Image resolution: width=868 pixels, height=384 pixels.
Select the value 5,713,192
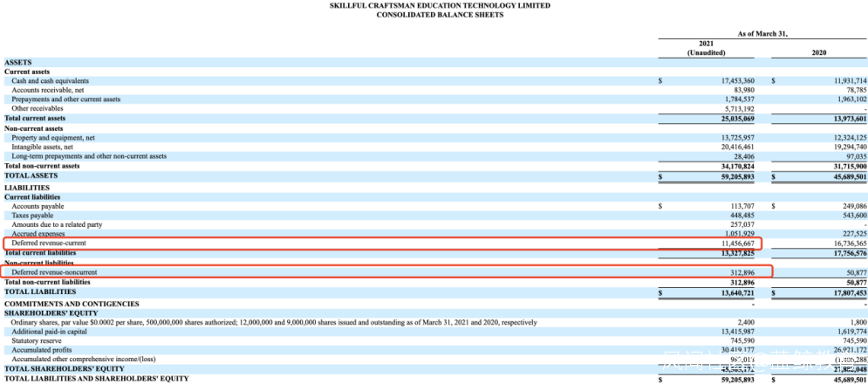739,109
